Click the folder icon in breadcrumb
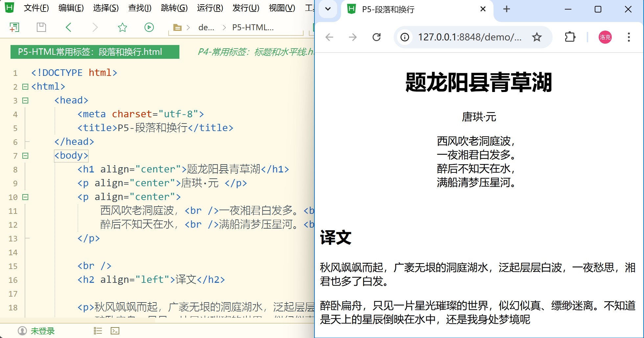 (177, 28)
